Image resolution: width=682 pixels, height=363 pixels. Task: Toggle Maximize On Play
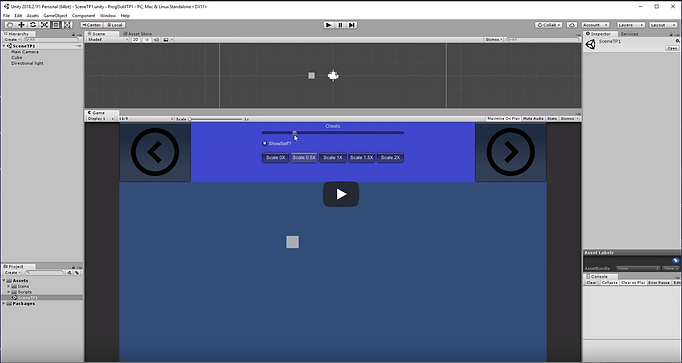(x=503, y=119)
